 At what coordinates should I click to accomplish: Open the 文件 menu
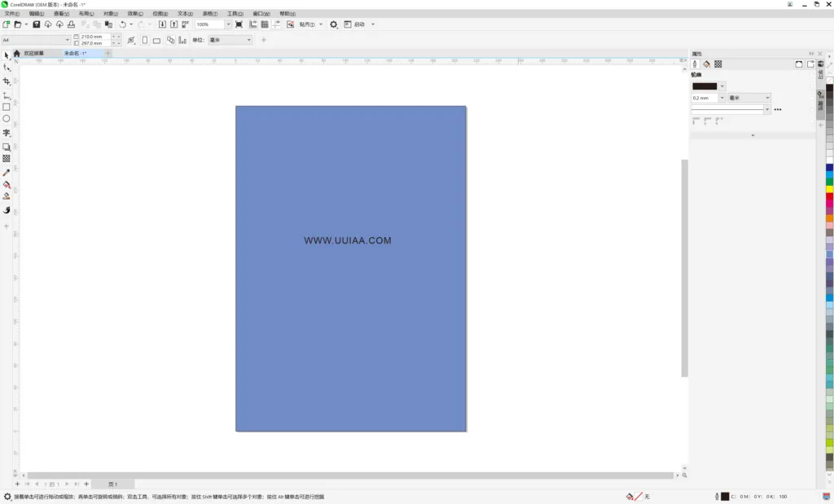[x=11, y=14]
